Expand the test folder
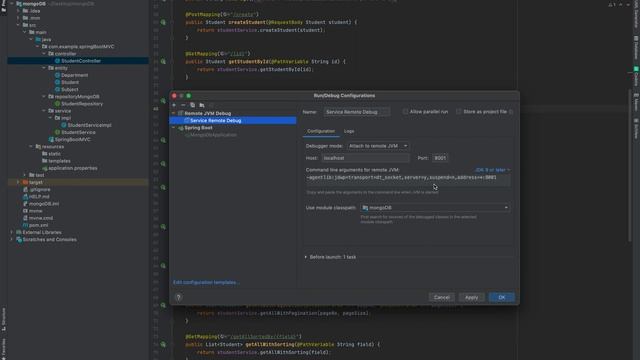The width and height of the screenshot is (640, 360). pos(24,175)
